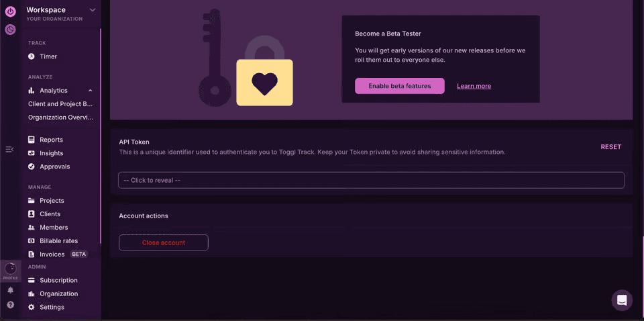Reveal the API token field
Image resolution: width=644 pixels, height=321 pixels.
click(371, 180)
